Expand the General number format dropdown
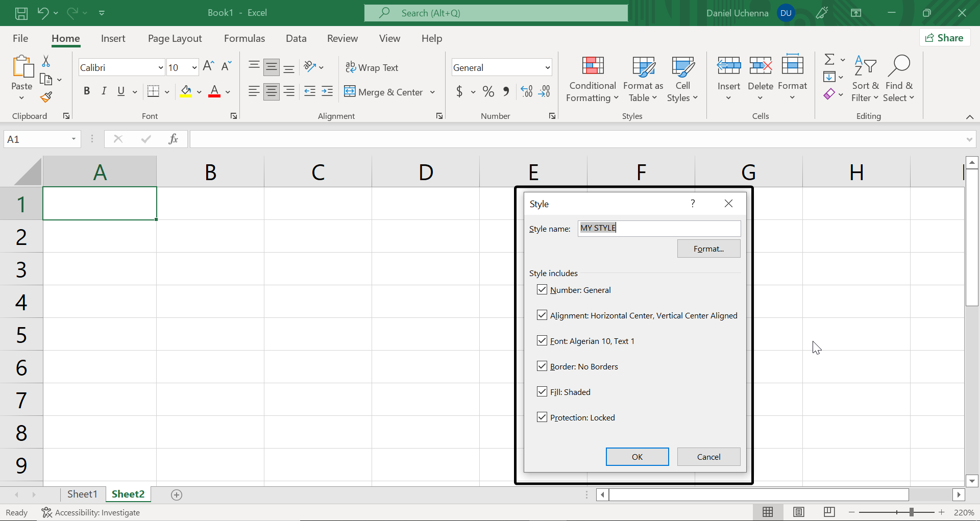The image size is (980, 521). 547,67
